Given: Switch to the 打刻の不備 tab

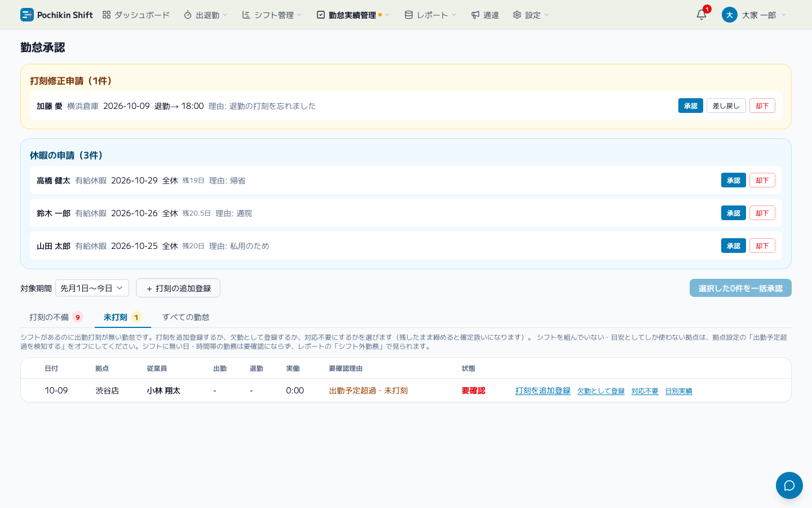Looking at the screenshot, I should (56, 317).
